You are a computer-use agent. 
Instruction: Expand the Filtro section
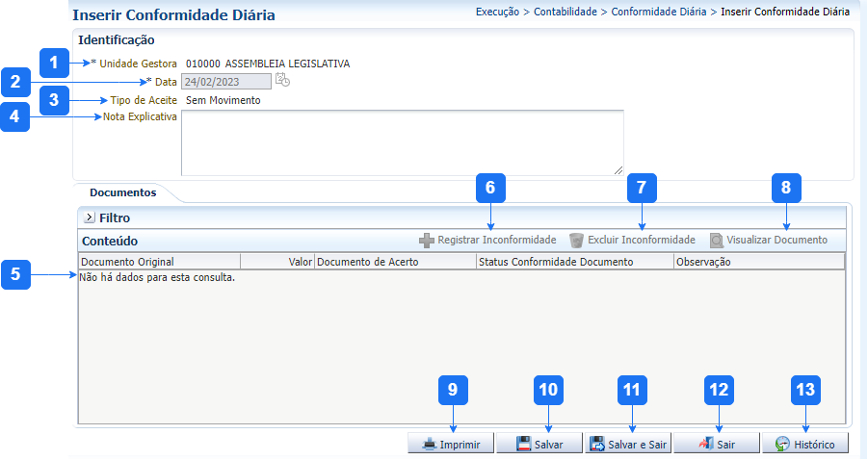pyautogui.click(x=90, y=218)
